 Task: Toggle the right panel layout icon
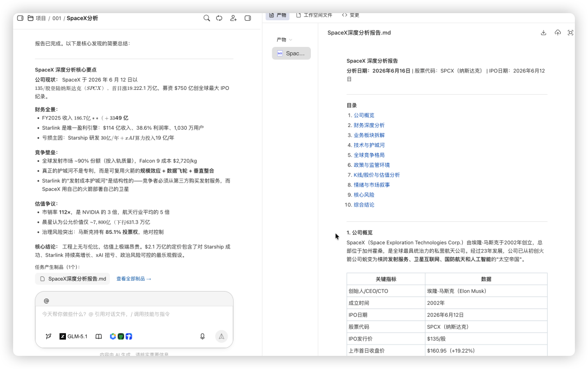tap(248, 18)
